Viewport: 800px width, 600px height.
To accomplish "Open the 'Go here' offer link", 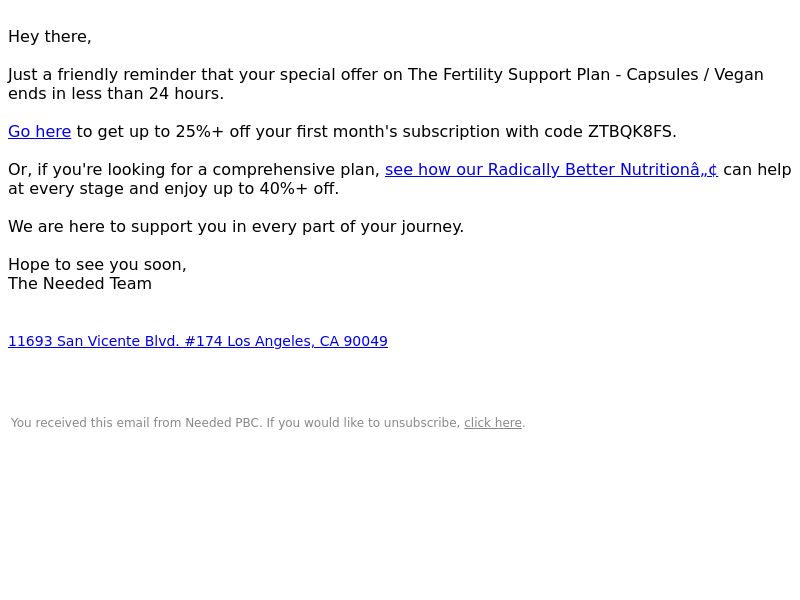I will point(39,132).
